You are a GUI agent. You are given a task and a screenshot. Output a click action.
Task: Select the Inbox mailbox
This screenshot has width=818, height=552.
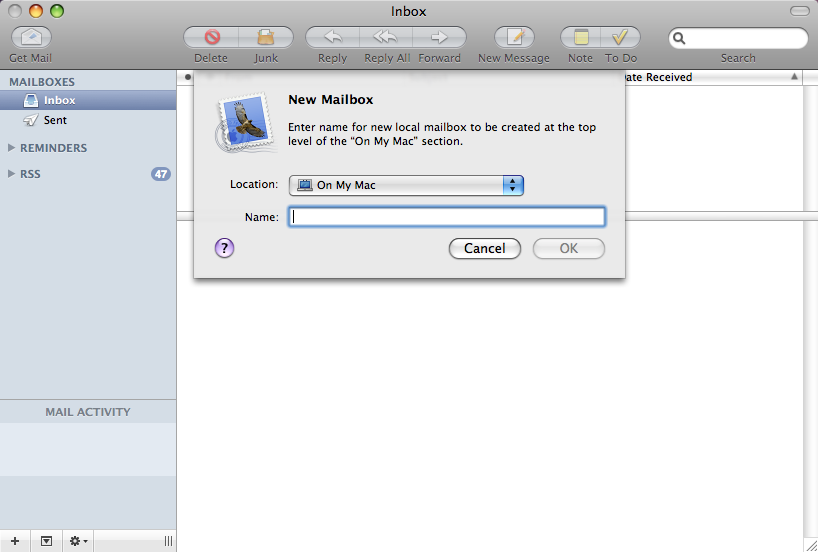(x=59, y=100)
